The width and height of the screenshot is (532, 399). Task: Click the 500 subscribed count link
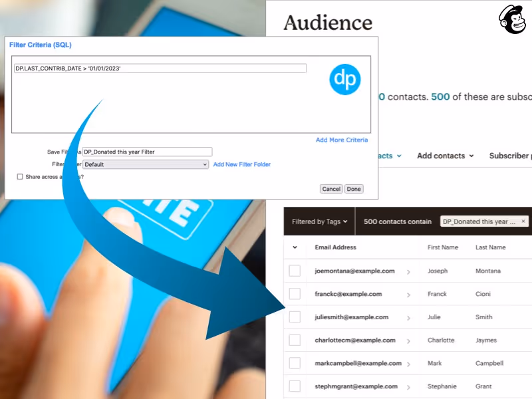(440, 96)
